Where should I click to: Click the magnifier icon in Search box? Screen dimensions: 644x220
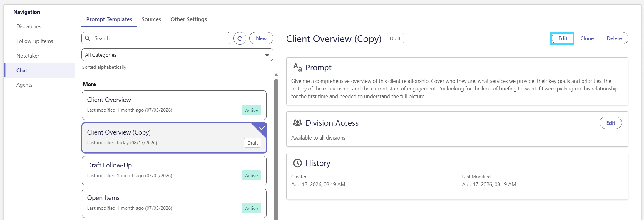[x=88, y=38]
